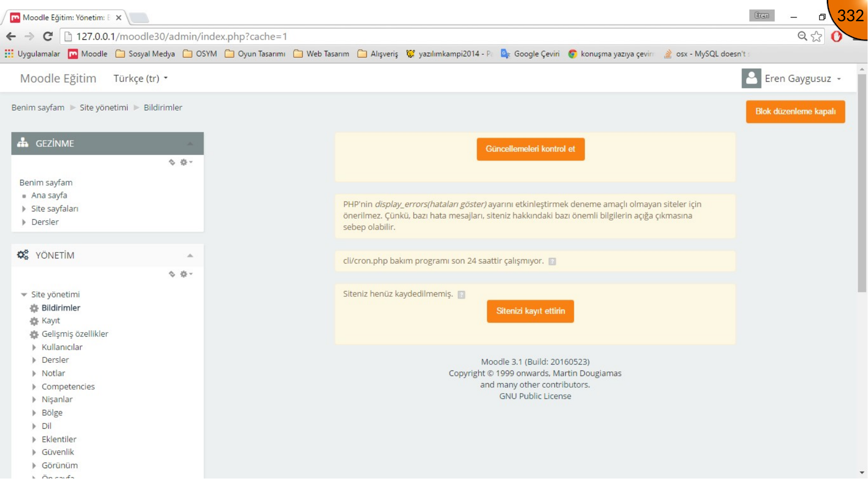Screen dimensions: 868x488
Task: Close the Moodle Eğitim browser tab
Action: pos(118,18)
